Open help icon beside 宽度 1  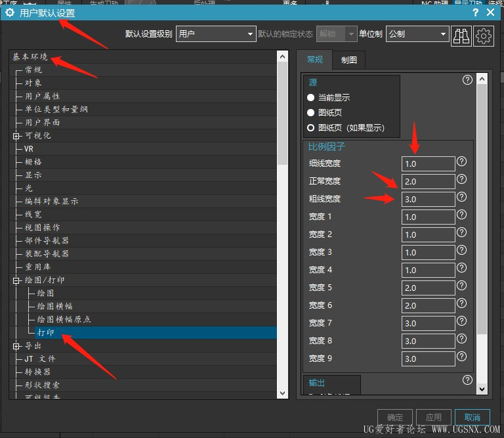click(x=461, y=215)
